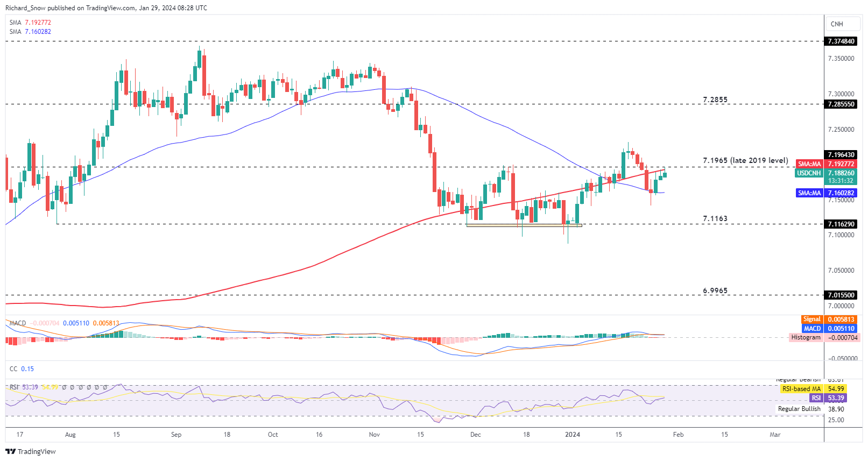868x461 pixels.
Task: Click the 2024 label on time axis
Action: point(573,435)
